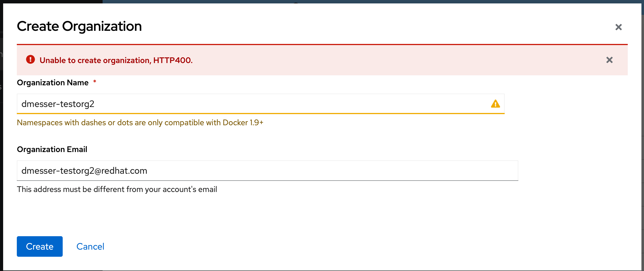Close the Create Organization dialog
This screenshot has height=271, width=644.
coord(618,27)
